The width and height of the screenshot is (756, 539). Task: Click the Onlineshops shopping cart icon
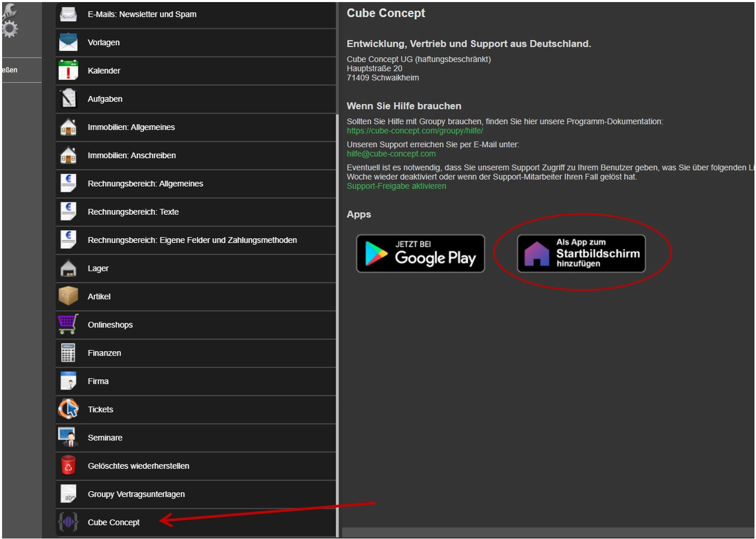(x=68, y=324)
